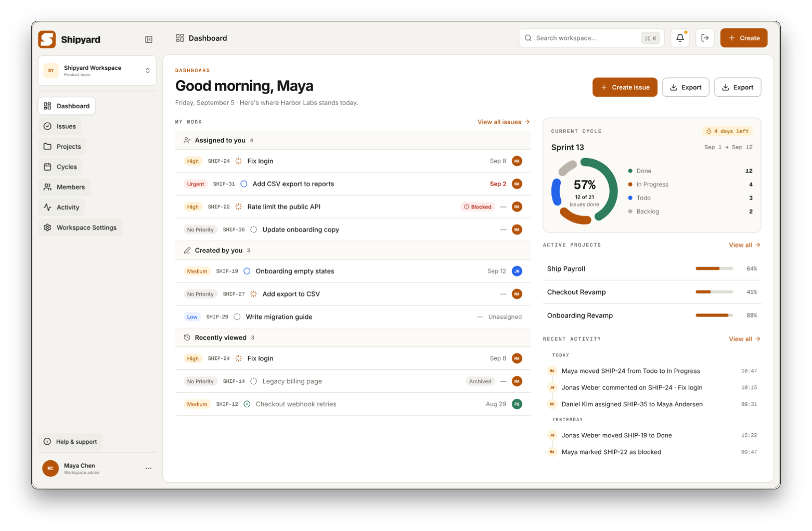The height and width of the screenshot is (531, 812).
Task: Open the Fix login issue under Assigned to you
Action: tap(353, 161)
